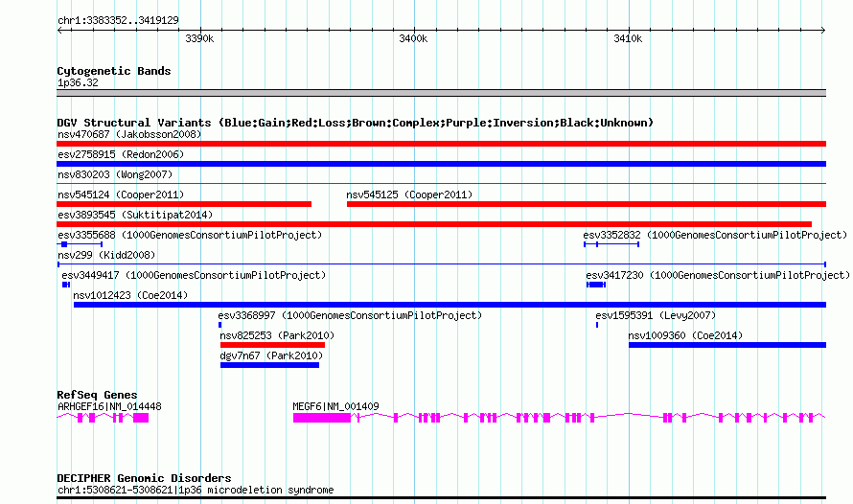Select the nsv825253 (Park2010) red bar

click(272, 345)
